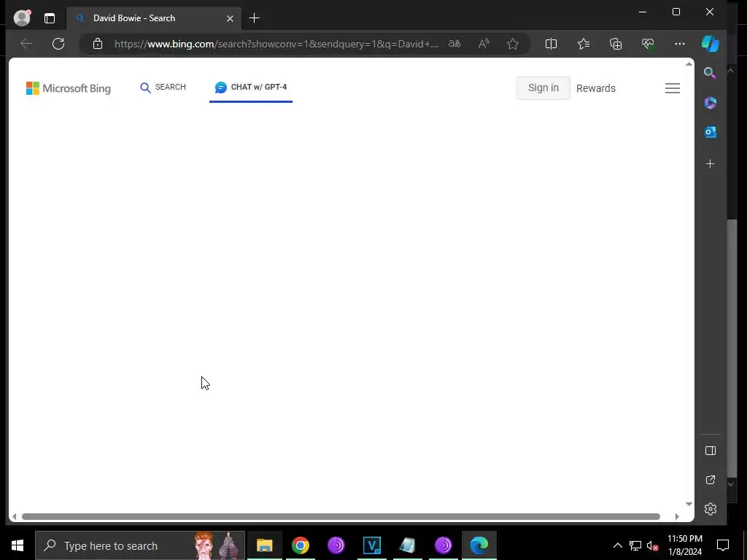The image size is (747, 560).
Task: Launch Chrome from the taskbar
Action: [x=300, y=545]
